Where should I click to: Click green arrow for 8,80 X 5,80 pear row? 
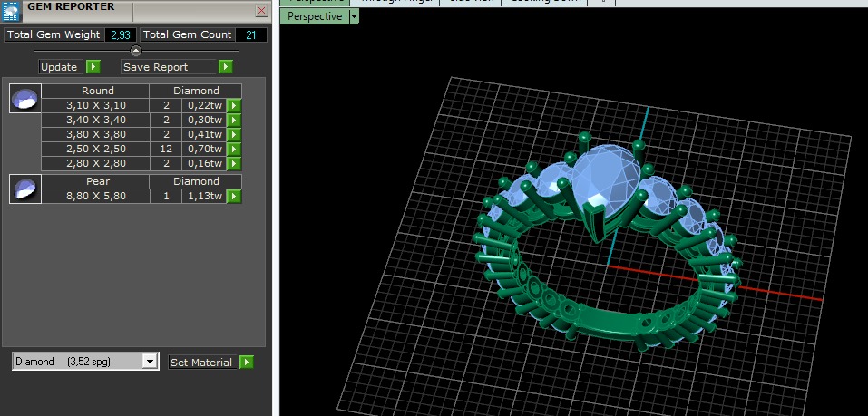234,196
